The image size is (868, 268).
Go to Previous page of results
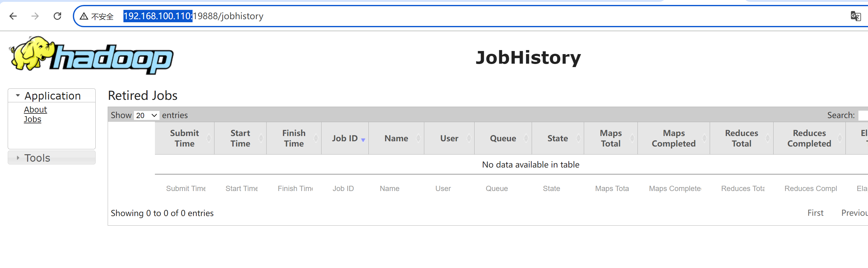(854, 213)
